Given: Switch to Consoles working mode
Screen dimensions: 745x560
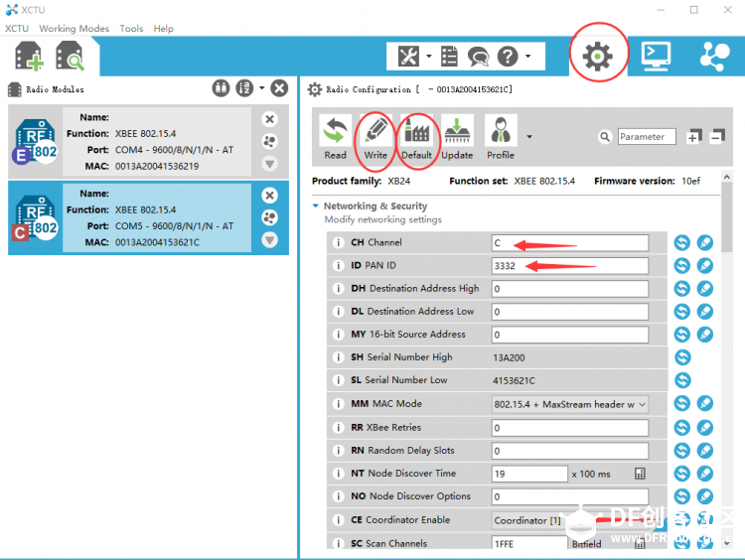Looking at the screenshot, I should click(657, 56).
